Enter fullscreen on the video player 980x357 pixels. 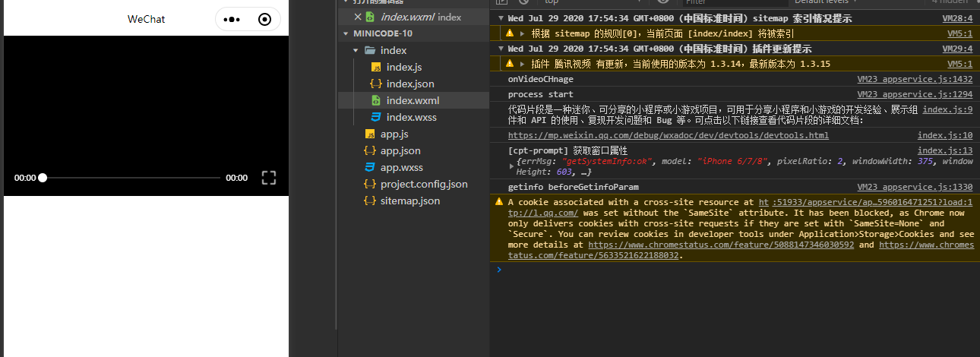point(269,178)
